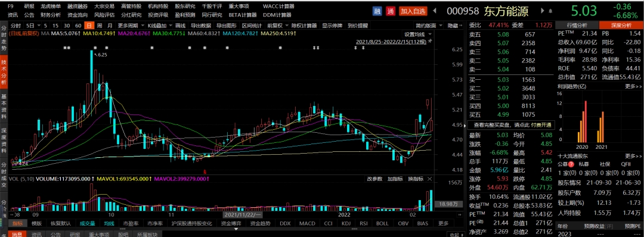The height and width of the screenshot is (237, 644).
Task: Click 改参数 to edit parameters
Action: (x=374, y=179)
